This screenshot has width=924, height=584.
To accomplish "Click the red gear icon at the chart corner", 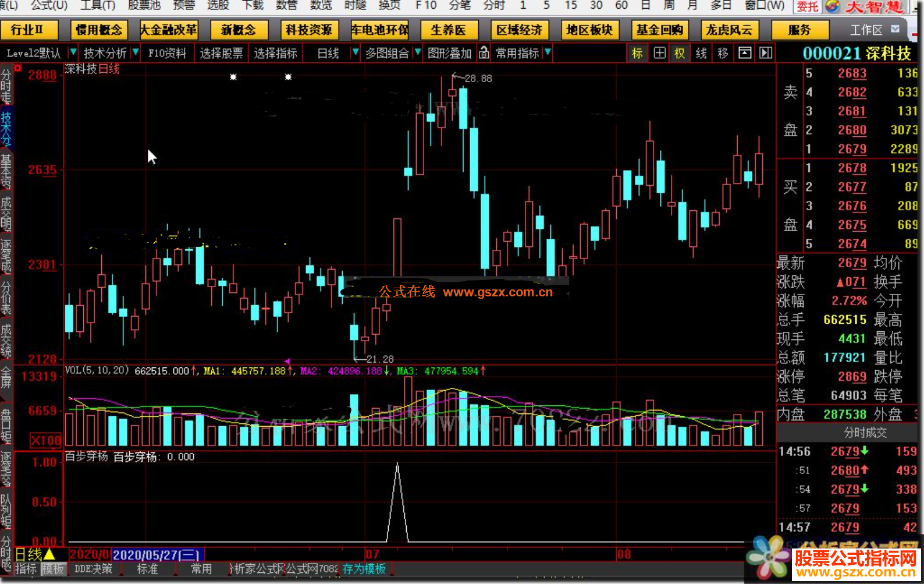I will (18, 68).
